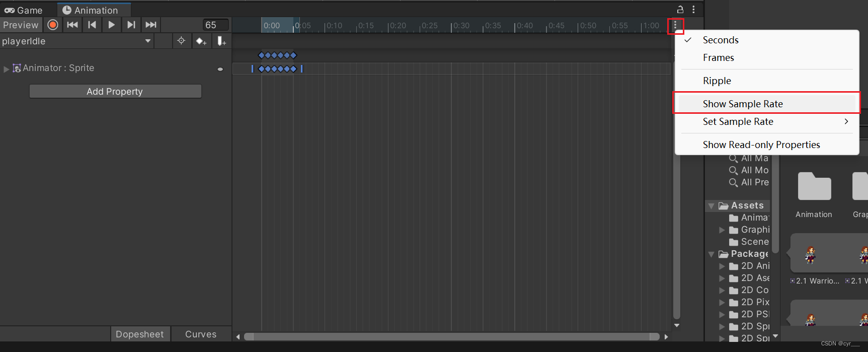
Task: Open the timeline options three-dot menu
Action: coord(675,25)
